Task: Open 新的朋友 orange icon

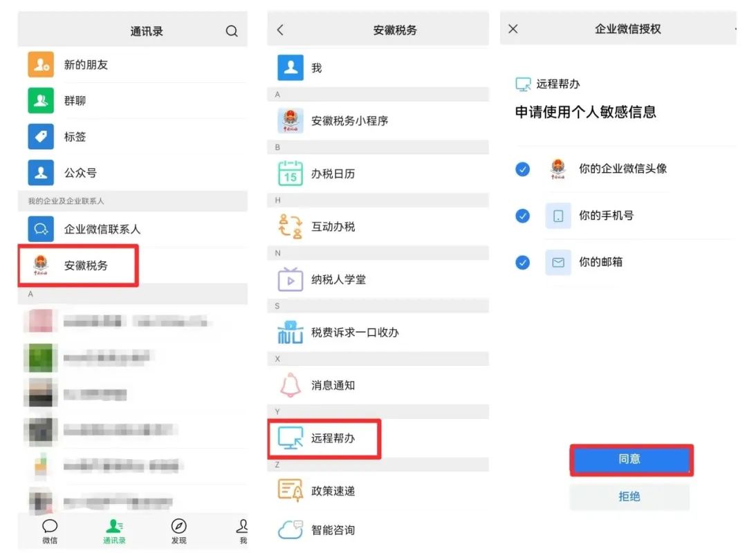Action: click(x=41, y=64)
